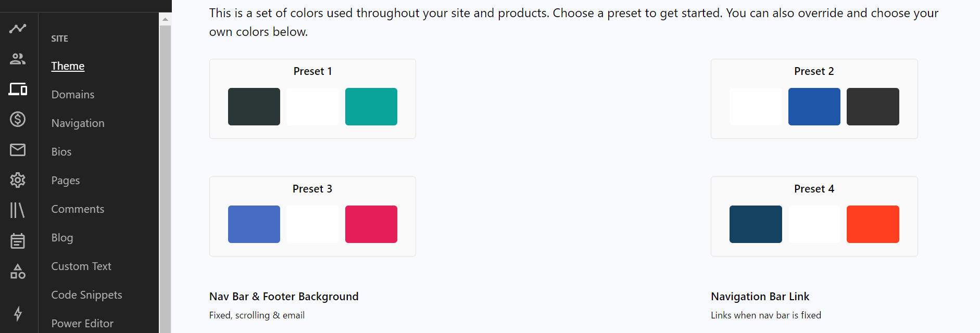
Task: Open Code Snippets page
Action: point(87,295)
